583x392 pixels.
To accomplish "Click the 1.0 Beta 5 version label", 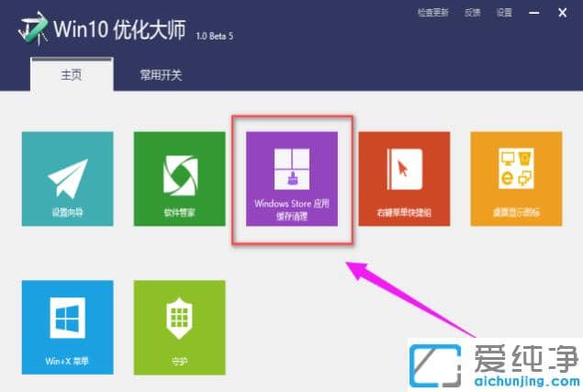I will pyautogui.click(x=217, y=35).
